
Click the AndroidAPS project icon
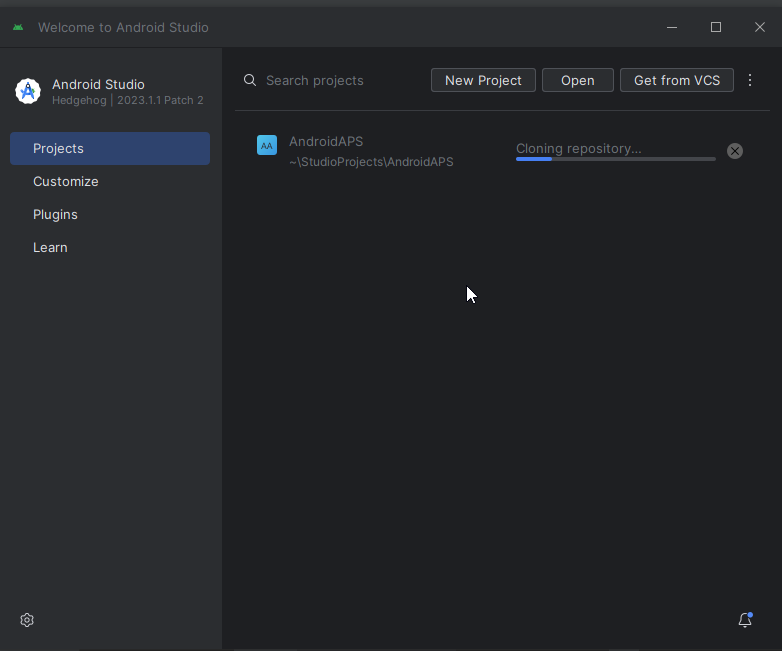click(x=267, y=145)
